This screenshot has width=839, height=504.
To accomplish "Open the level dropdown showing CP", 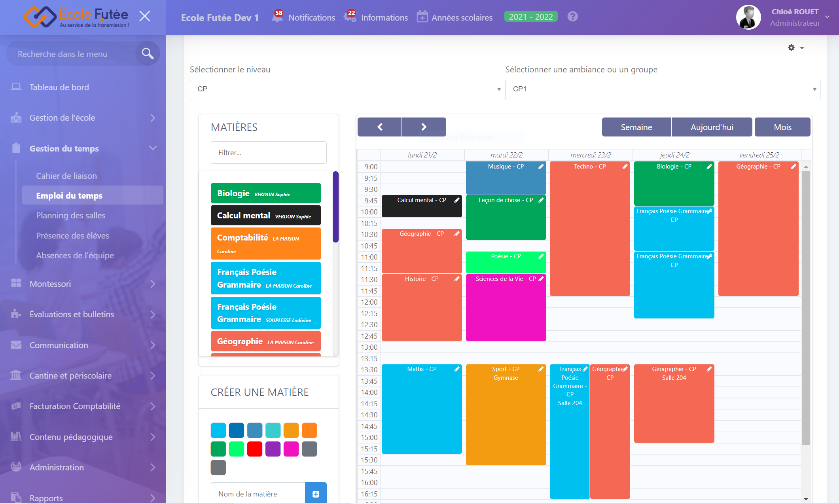I will (347, 89).
